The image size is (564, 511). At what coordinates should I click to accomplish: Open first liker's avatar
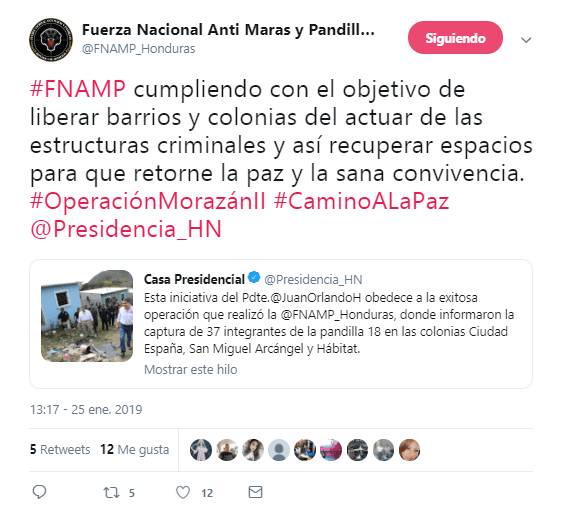pos(201,450)
